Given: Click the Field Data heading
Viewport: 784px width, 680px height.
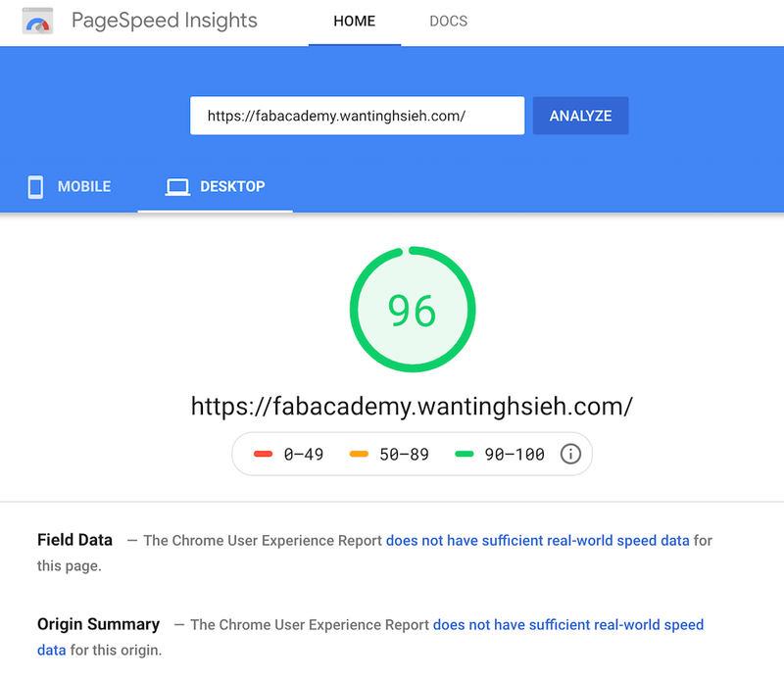Looking at the screenshot, I should (x=75, y=540).
